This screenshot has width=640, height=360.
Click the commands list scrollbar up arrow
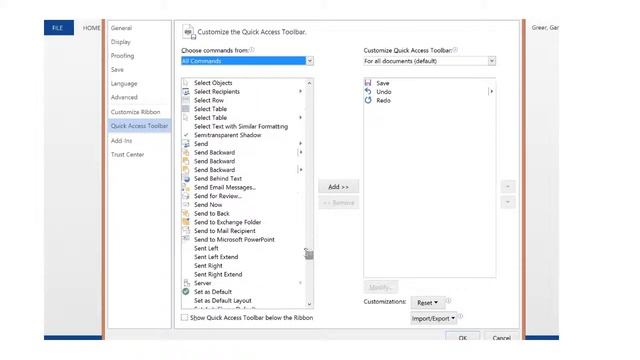(309, 83)
